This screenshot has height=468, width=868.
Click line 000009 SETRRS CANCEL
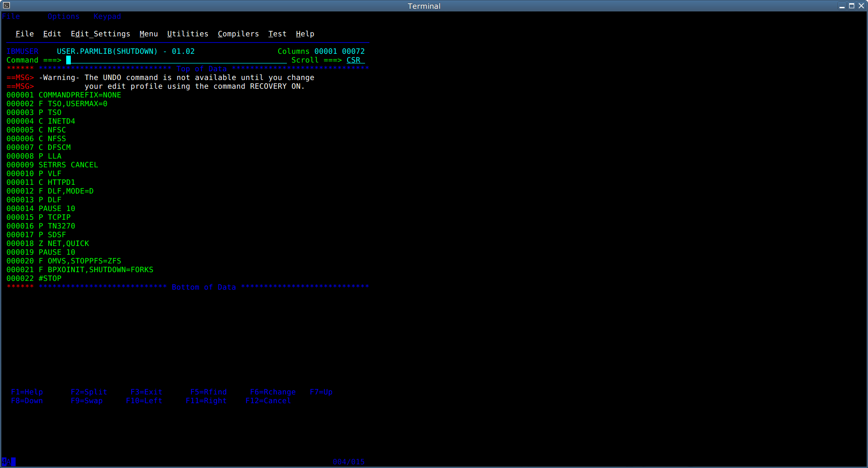[x=52, y=165]
